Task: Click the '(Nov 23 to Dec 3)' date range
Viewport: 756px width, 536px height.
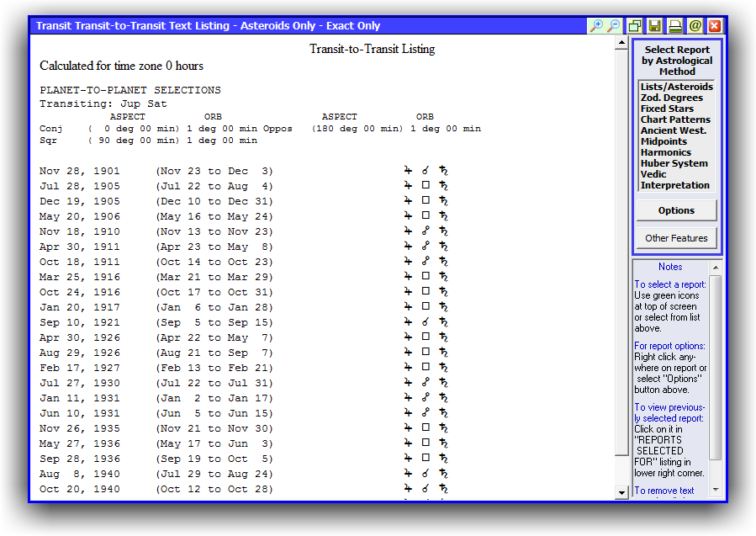Action: [214, 171]
